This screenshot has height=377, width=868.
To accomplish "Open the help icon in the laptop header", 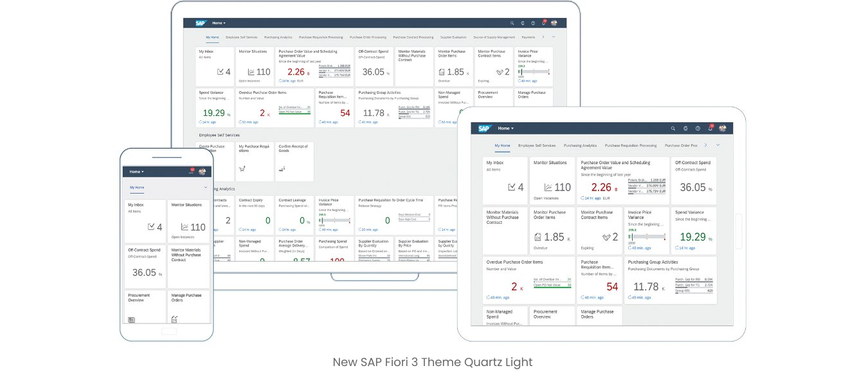I will coord(533,23).
